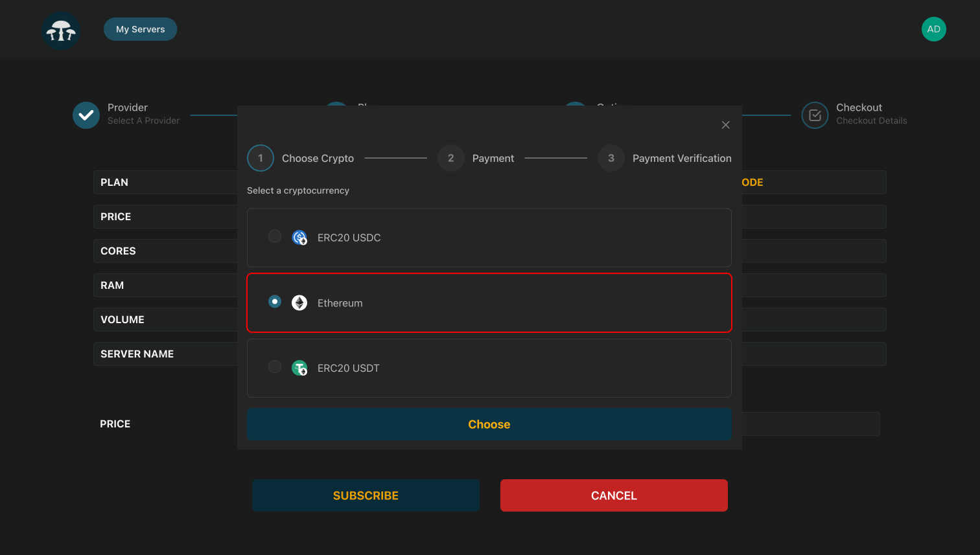Open the AD user avatar
The image size is (980, 555).
[x=933, y=29]
